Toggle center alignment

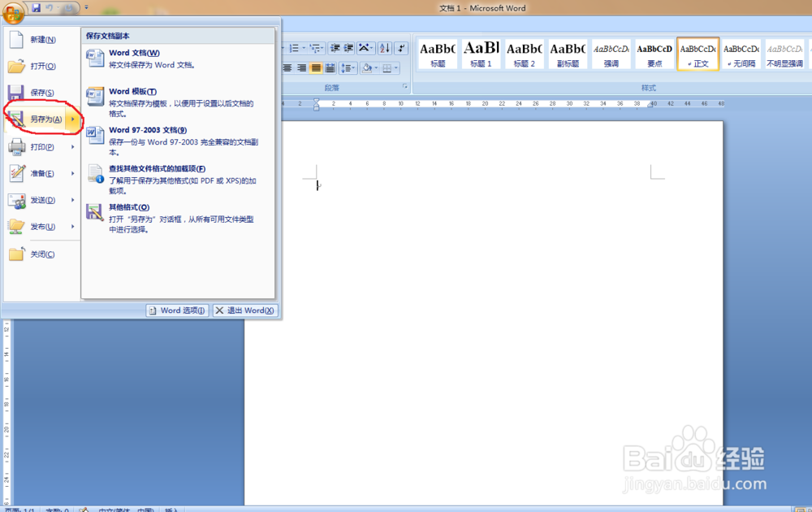click(x=287, y=68)
